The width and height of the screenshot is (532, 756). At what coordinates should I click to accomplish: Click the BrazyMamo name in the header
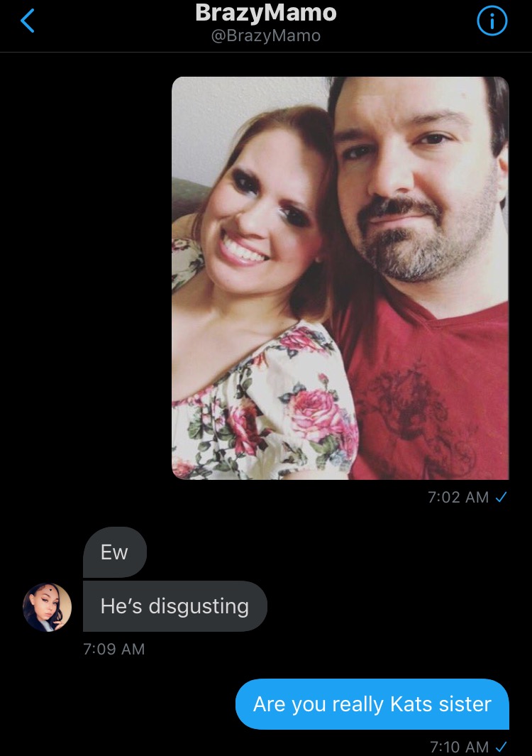point(266,13)
